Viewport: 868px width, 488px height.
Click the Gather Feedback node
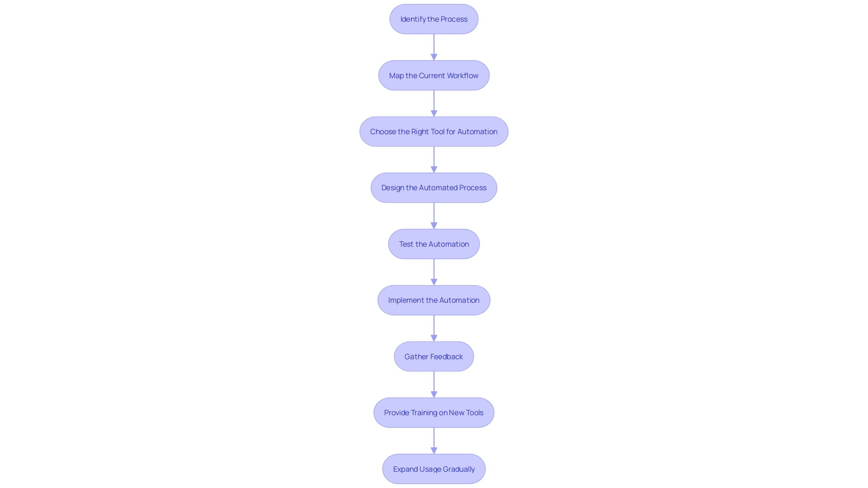point(434,356)
